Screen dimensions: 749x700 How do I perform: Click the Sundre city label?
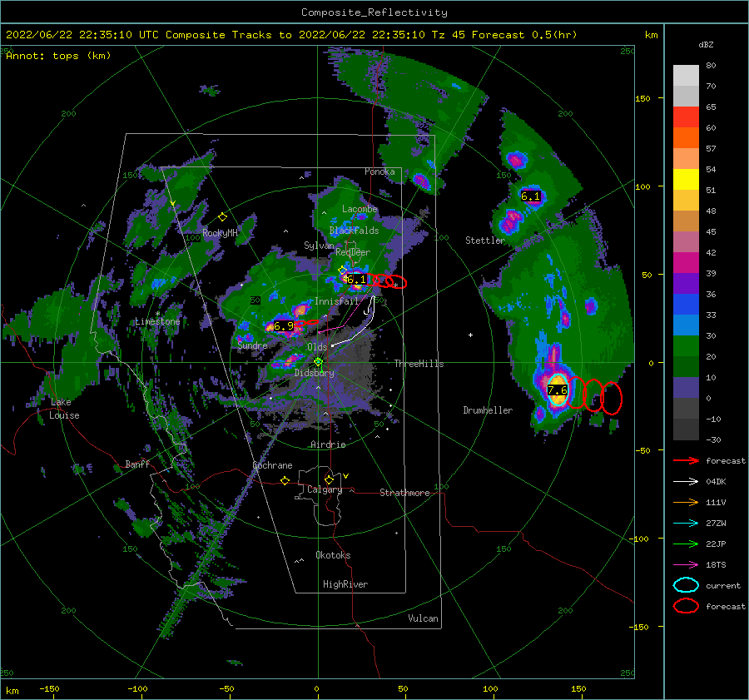click(x=252, y=345)
